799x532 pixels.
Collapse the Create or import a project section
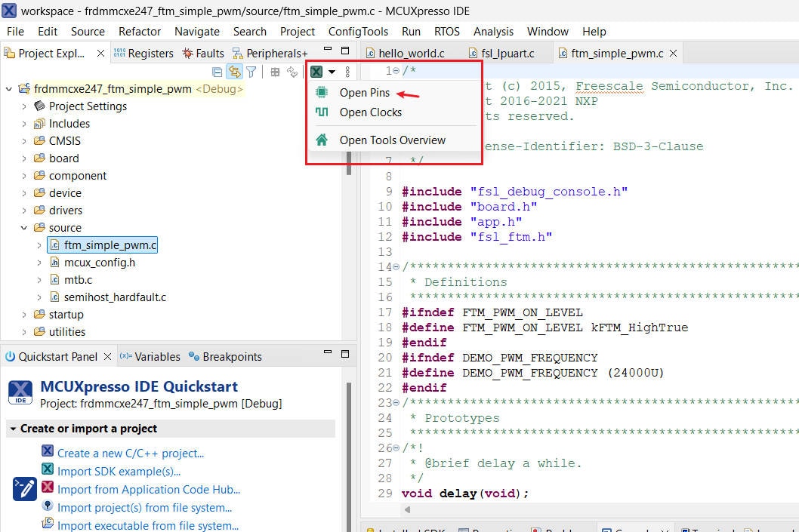click(x=13, y=429)
